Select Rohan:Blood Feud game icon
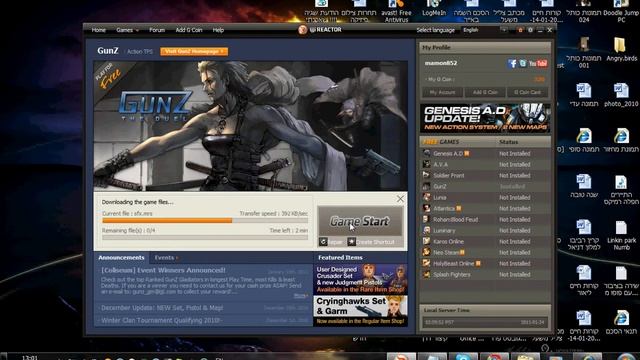The height and width of the screenshot is (360, 640). coord(427,219)
